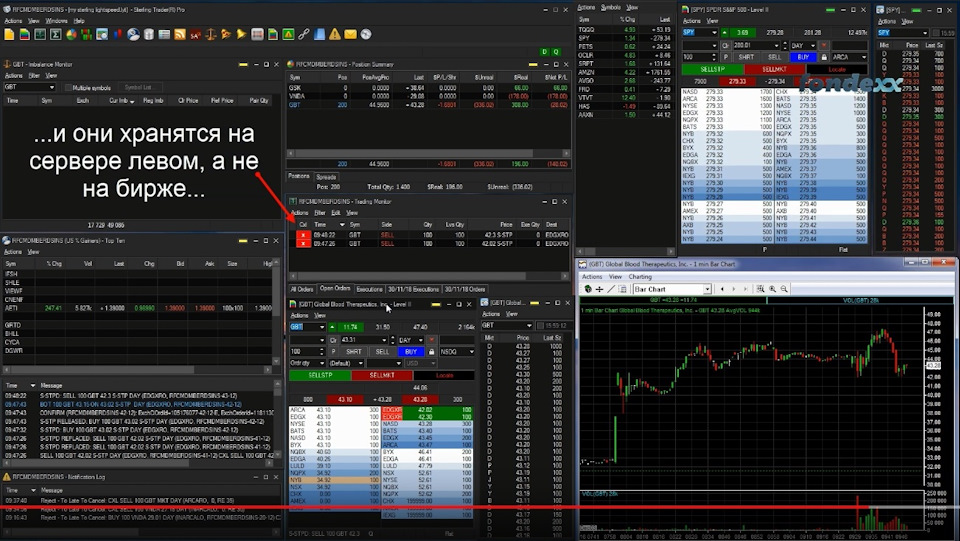Switch to Executions tab in Trading Monitor

tap(369, 289)
